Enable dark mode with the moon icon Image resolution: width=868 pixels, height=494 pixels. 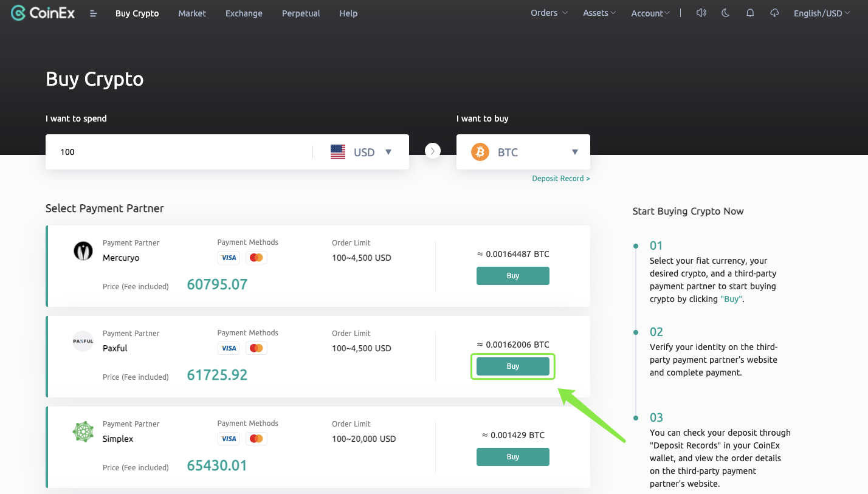coord(725,13)
